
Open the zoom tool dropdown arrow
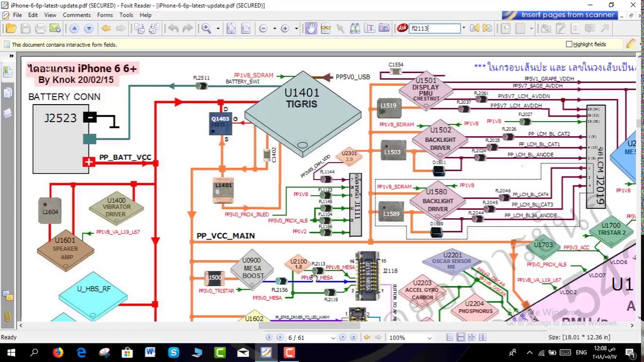pyautogui.click(x=218, y=29)
